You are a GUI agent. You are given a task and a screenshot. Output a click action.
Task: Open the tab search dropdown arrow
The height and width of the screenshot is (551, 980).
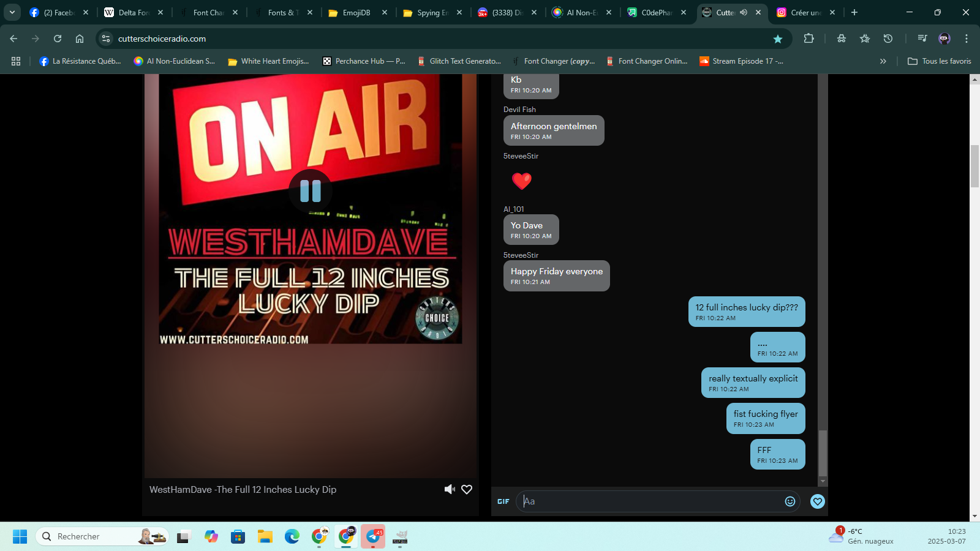[12, 12]
